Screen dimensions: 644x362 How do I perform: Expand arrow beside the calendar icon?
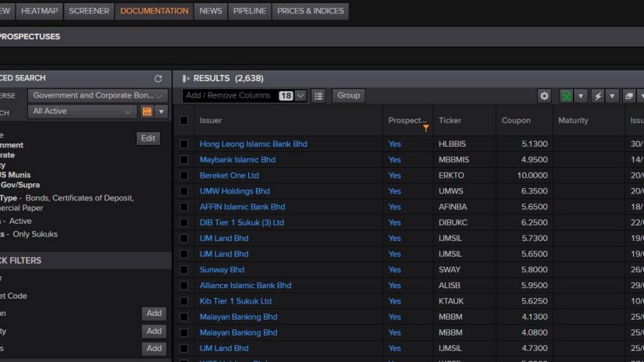(162, 112)
